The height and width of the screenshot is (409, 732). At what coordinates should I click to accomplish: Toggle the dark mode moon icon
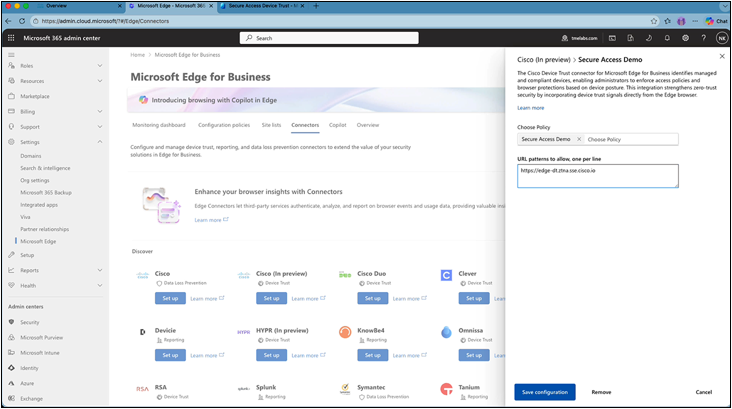coord(649,38)
